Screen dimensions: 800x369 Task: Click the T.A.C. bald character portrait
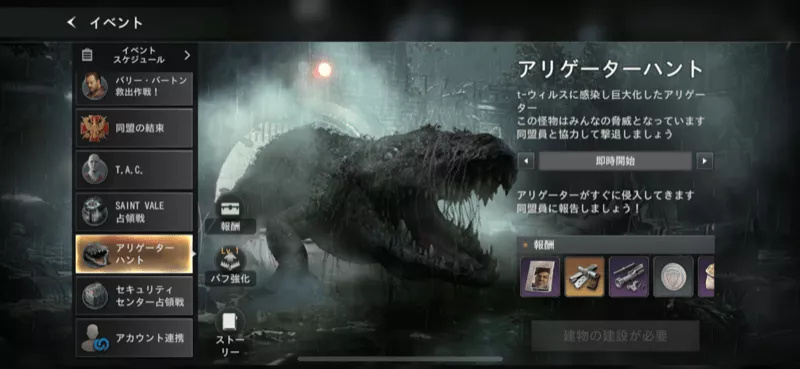[x=95, y=170]
